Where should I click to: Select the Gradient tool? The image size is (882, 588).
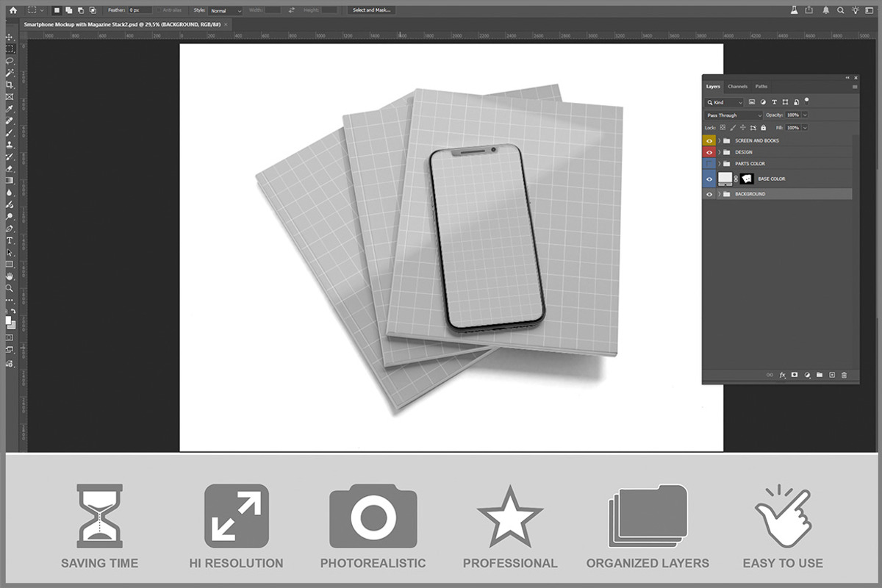click(x=10, y=180)
